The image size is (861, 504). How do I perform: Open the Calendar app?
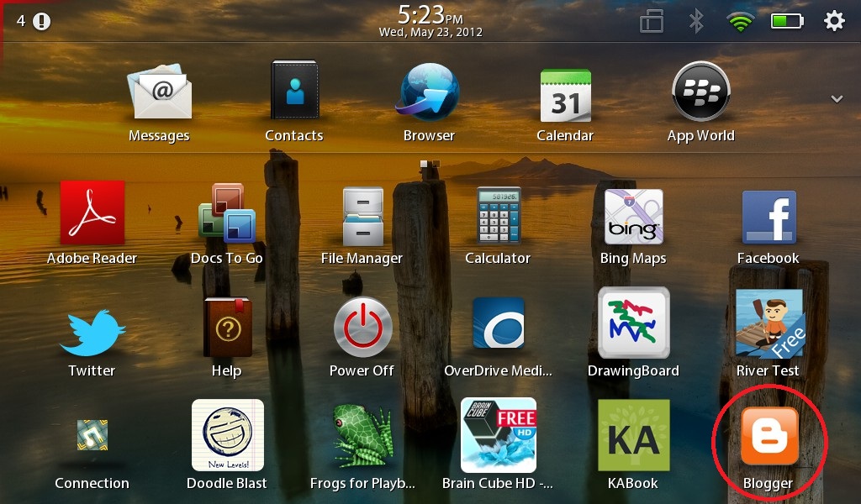coord(565,96)
